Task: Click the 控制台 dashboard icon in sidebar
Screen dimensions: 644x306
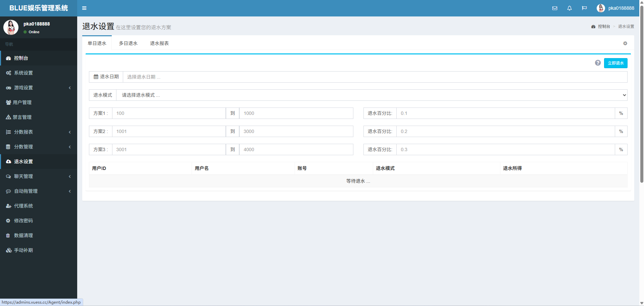Action: pos(8,58)
